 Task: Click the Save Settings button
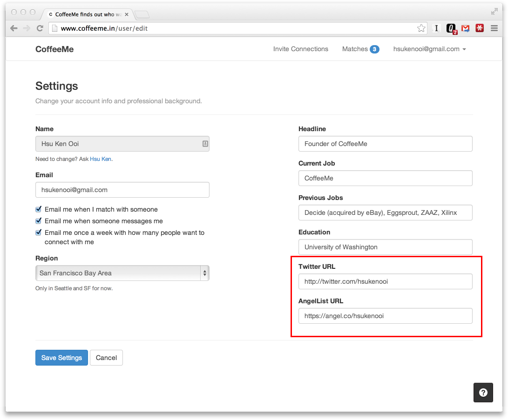[x=61, y=358]
